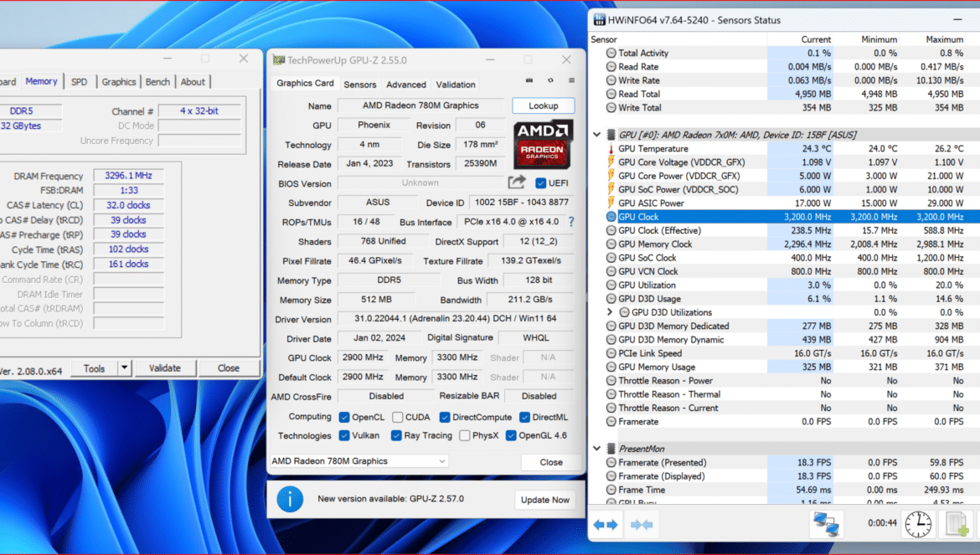
Task: Click circle icon beside Framerate (Presented)
Action: click(x=611, y=463)
